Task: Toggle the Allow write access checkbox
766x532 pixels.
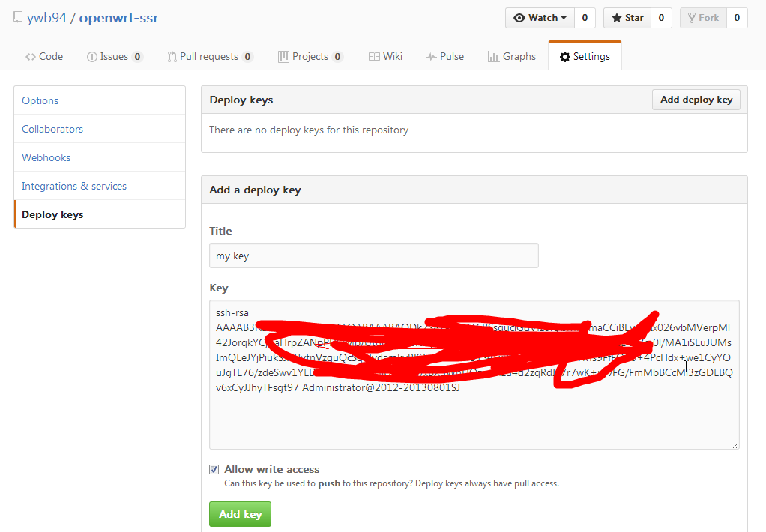Action: pyautogui.click(x=214, y=470)
